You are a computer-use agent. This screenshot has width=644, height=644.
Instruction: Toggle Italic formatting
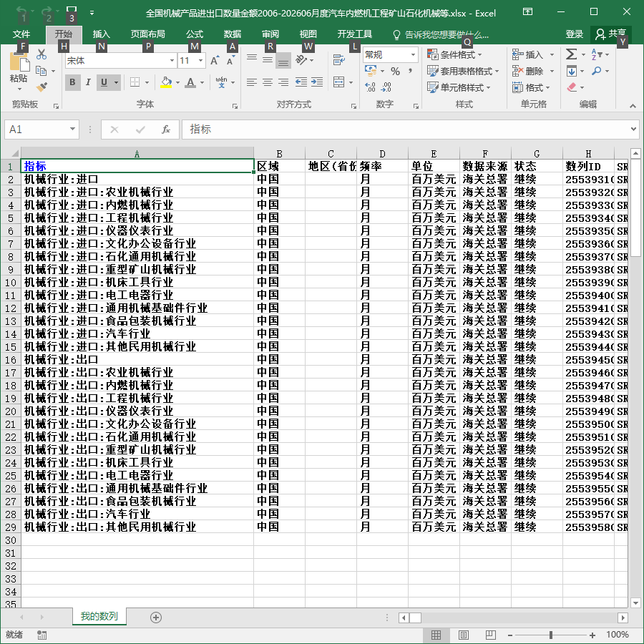[88, 82]
